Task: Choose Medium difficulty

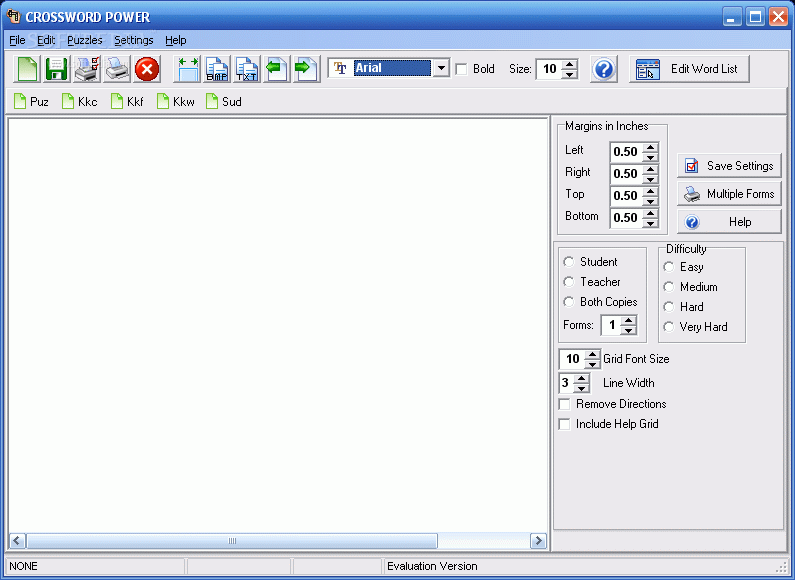Action: [x=669, y=287]
